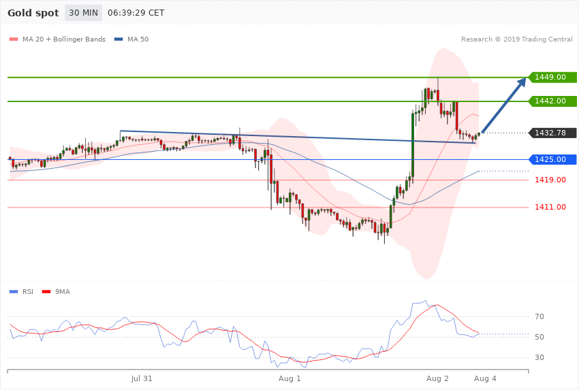Click the 1432.78 current price tag
The image size is (579, 392).
[552, 133]
